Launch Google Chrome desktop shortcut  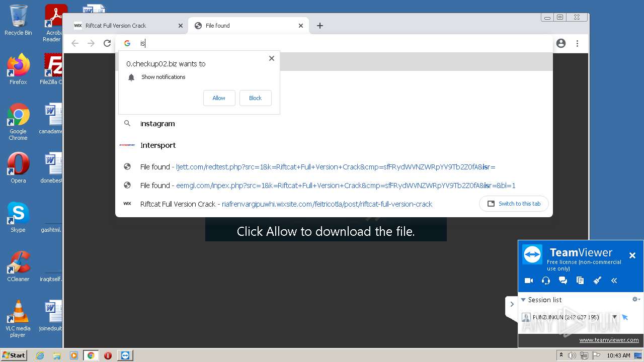point(18,121)
